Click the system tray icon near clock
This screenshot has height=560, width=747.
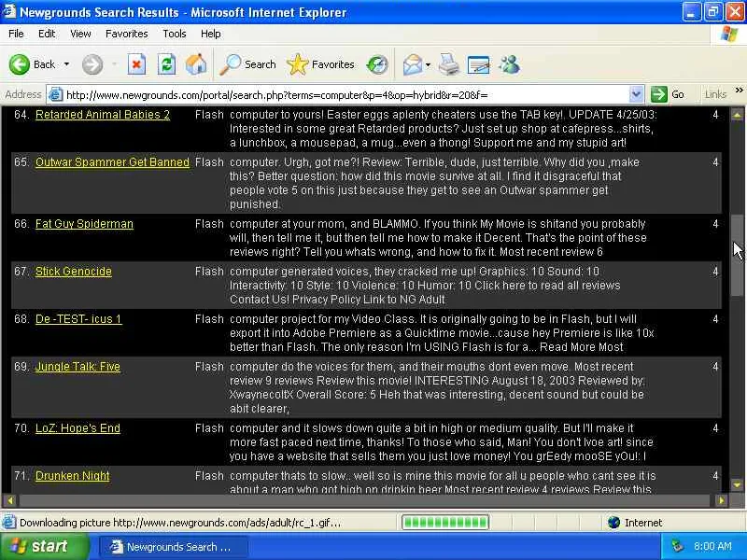pyautogui.click(x=677, y=546)
